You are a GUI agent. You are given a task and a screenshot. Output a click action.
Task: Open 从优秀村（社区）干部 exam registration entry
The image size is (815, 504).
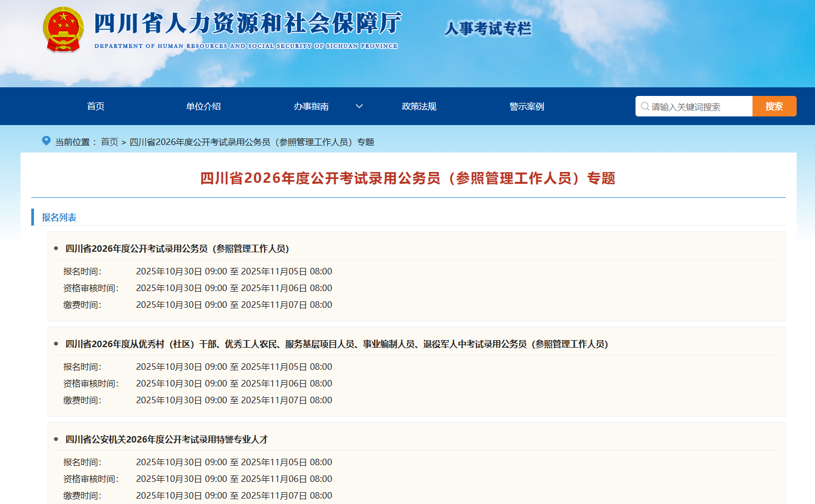coord(336,344)
